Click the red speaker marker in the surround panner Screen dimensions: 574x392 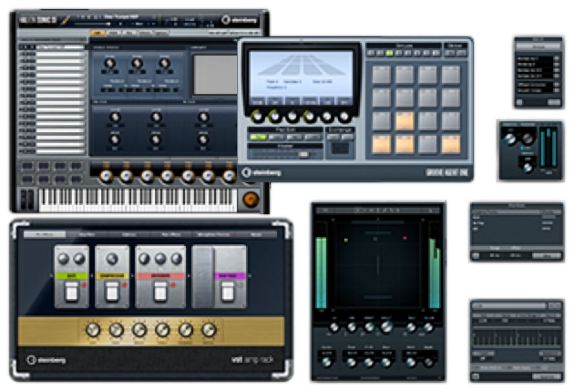(405, 238)
